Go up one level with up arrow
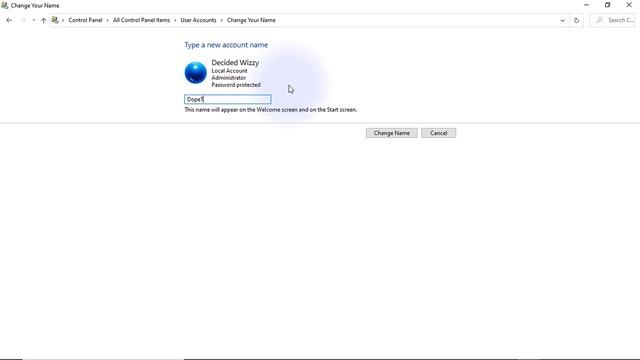Screen dimensions: 640x360 pos(43,20)
